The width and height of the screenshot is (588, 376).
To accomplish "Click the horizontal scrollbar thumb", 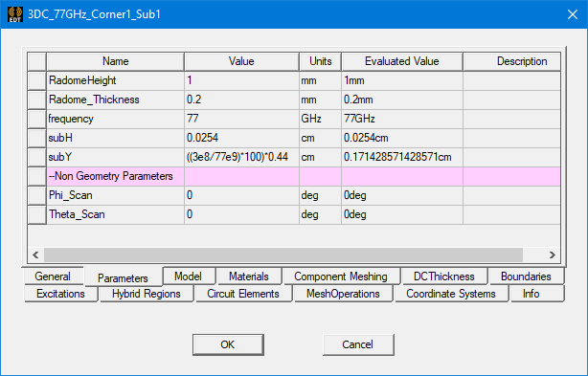I will pos(283,255).
